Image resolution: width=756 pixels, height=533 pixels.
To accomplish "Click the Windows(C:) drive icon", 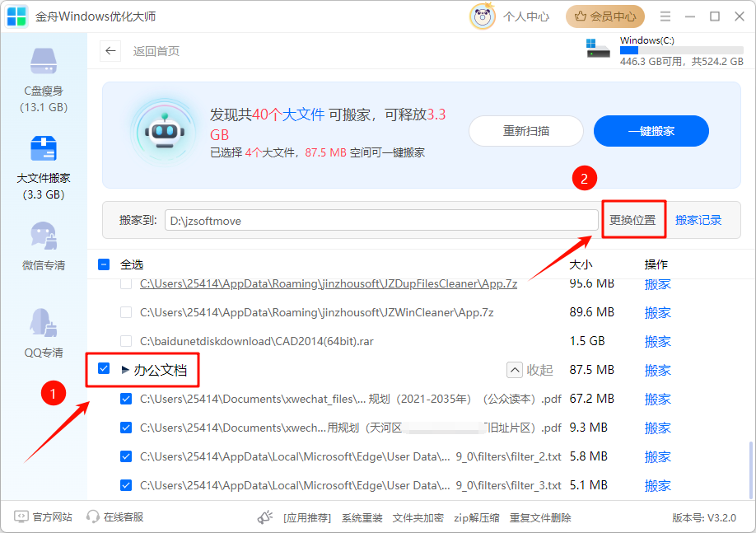I will click(598, 49).
